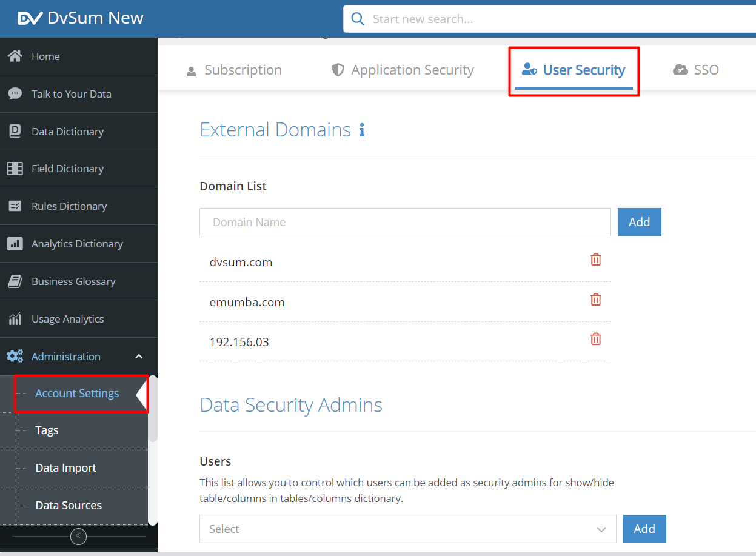756x556 pixels.
Task: Delete the emumba.com domain
Action: (596, 300)
